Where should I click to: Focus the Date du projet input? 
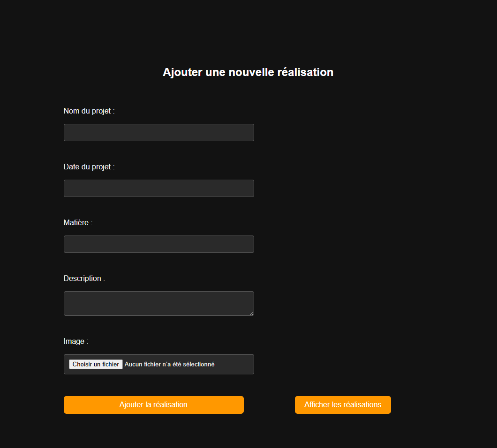point(158,189)
